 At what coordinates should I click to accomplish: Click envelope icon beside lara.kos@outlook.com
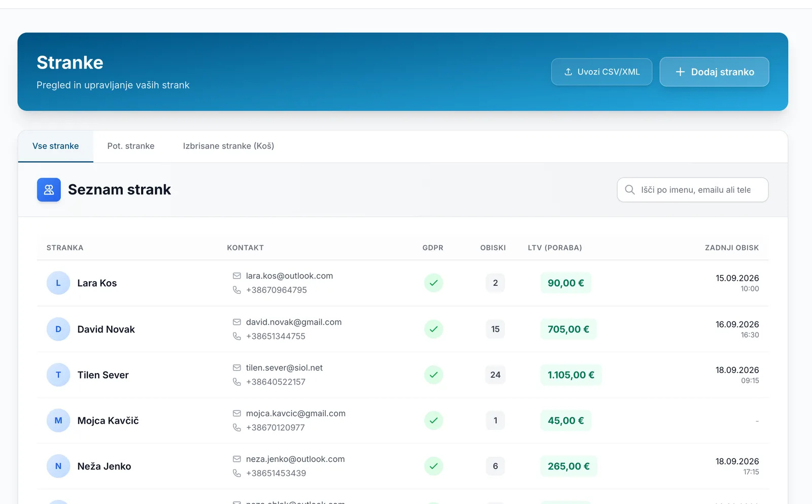point(236,276)
